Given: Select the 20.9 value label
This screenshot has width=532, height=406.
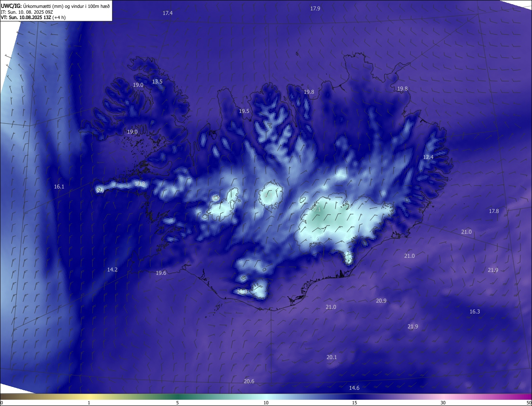Looking at the screenshot, I should (x=381, y=301).
